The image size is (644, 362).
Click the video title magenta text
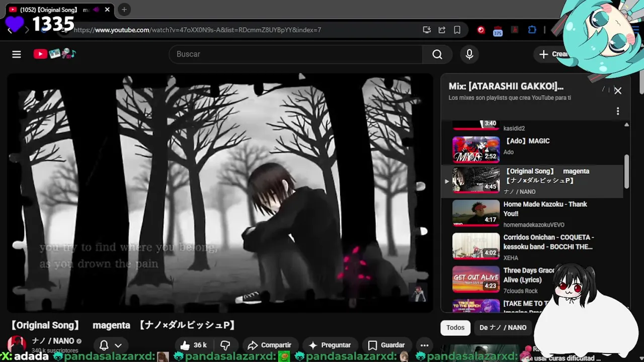pos(111,325)
